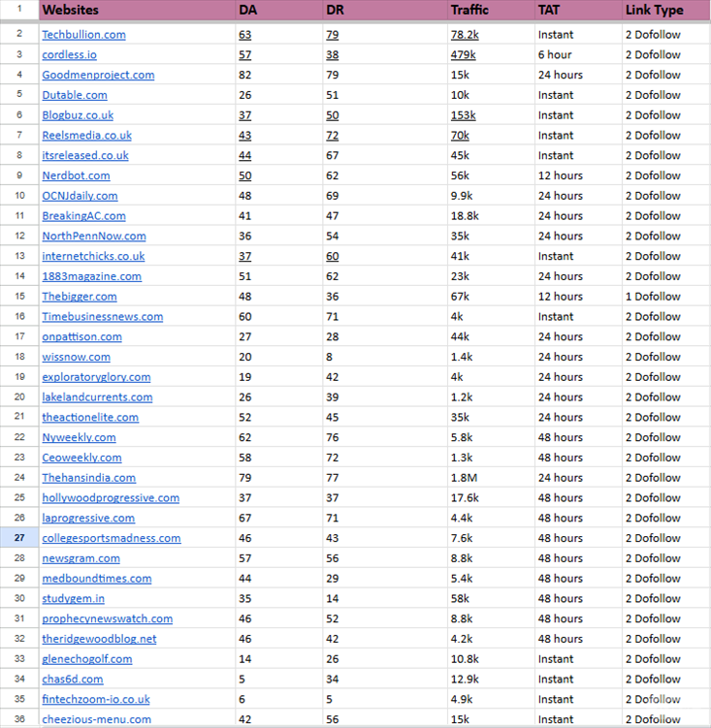Image resolution: width=711 pixels, height=728 pixels.
Task: Select the DR column header
Action: pyautogui.click(x=385, y=11)
